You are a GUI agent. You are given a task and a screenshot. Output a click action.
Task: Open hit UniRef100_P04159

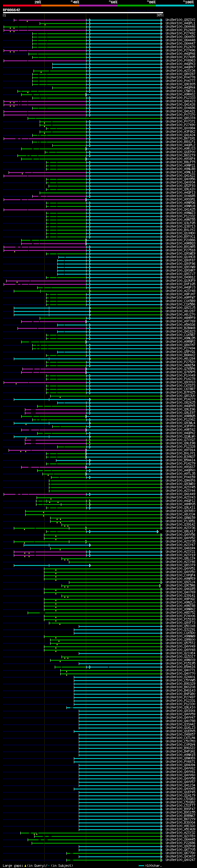point(180,477)
